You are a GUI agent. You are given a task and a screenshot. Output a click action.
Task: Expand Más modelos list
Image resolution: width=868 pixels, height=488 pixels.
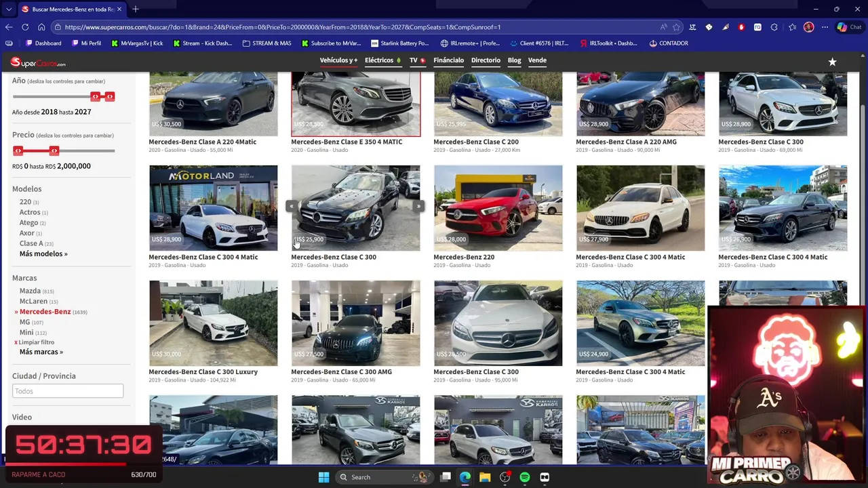click(x=43, y=253)
